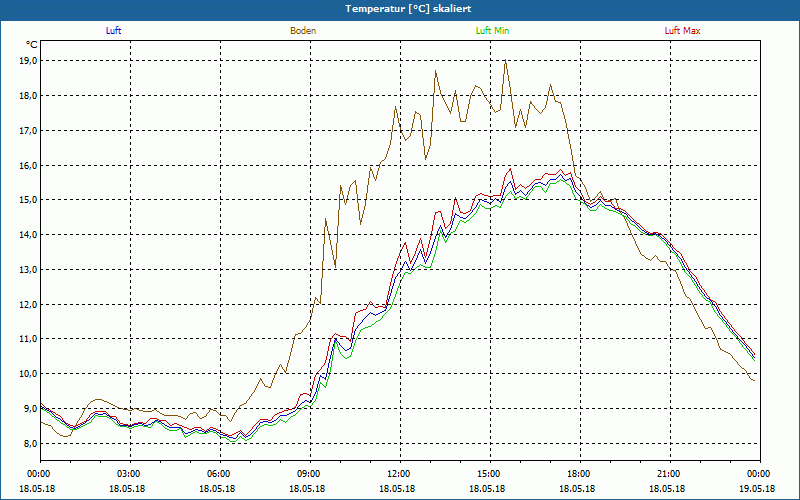Click the blue Luft legend label
This screenshot has width=800, height=500.
click(113, 31)
